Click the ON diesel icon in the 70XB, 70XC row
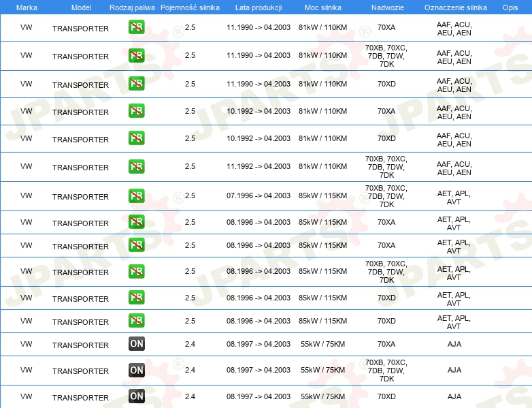532x408 pixels. point(136,370)
